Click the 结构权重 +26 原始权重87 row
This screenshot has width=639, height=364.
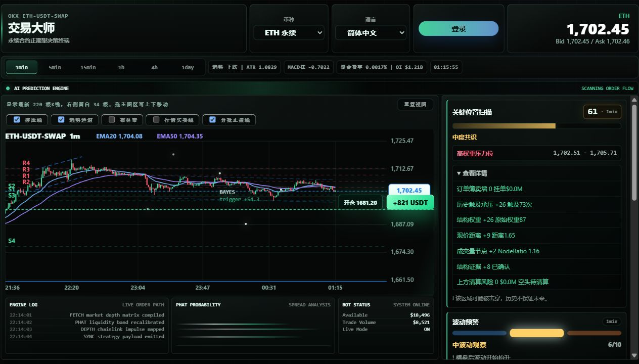(x=537, y=220)
